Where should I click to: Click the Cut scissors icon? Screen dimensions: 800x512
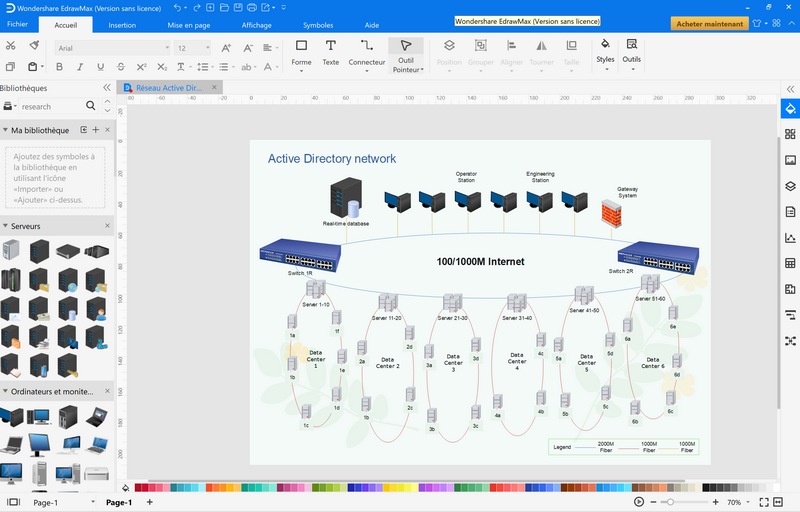pyautogui.click(x=10, y=45)
